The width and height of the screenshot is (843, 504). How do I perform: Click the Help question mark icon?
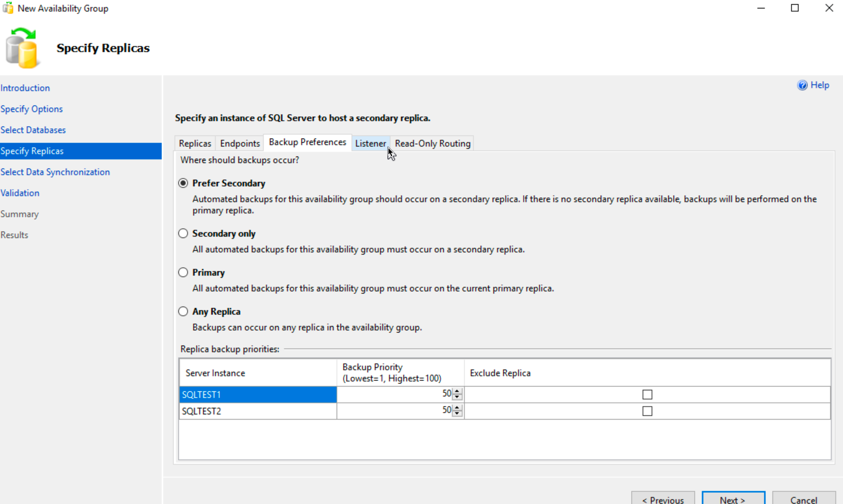pyautogui.click(x=802, y=85)
